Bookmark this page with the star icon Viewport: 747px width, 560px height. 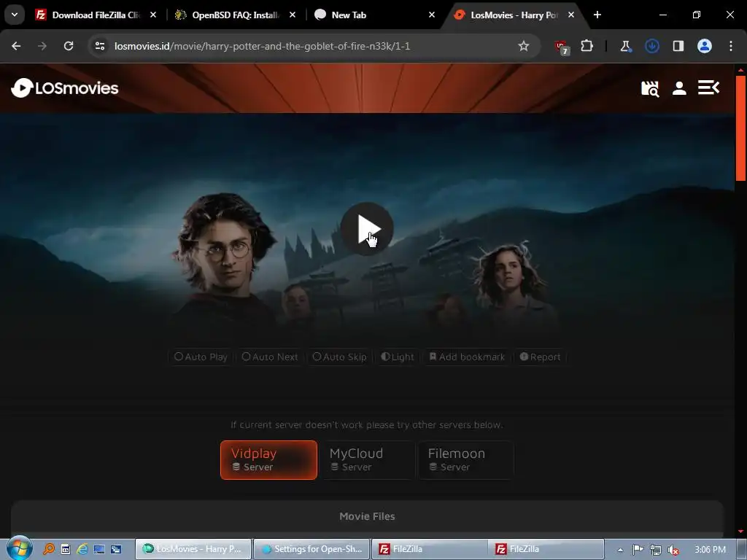point(524,46)
